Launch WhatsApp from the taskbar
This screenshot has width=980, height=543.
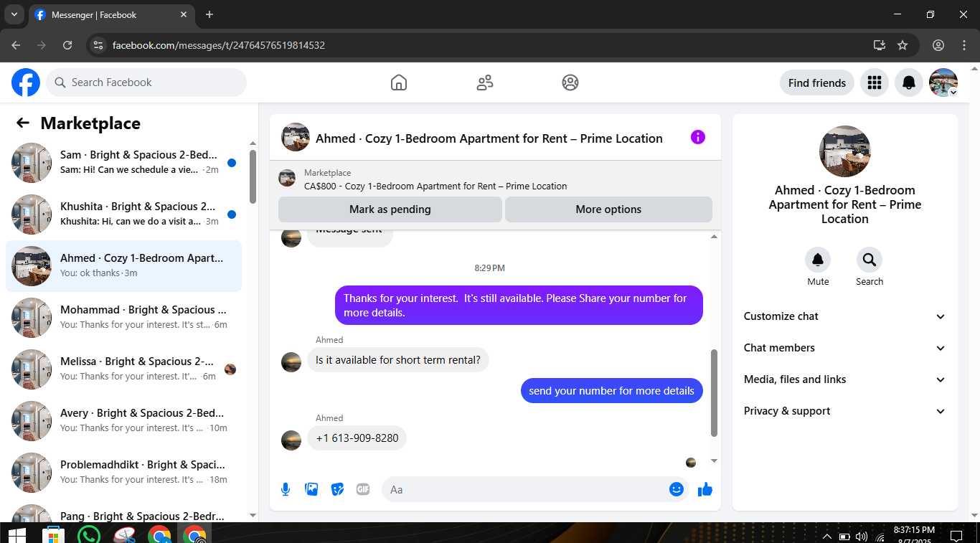88,535
